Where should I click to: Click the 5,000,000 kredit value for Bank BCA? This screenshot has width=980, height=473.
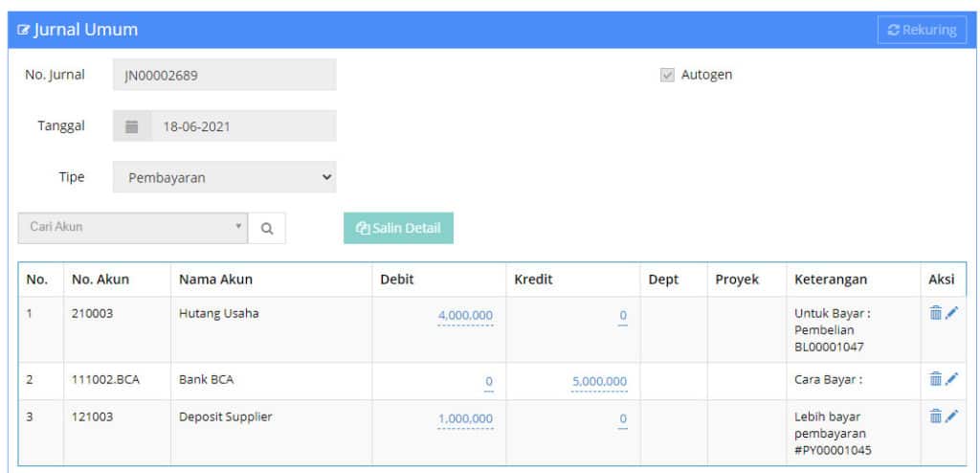(x=599, y=381)
